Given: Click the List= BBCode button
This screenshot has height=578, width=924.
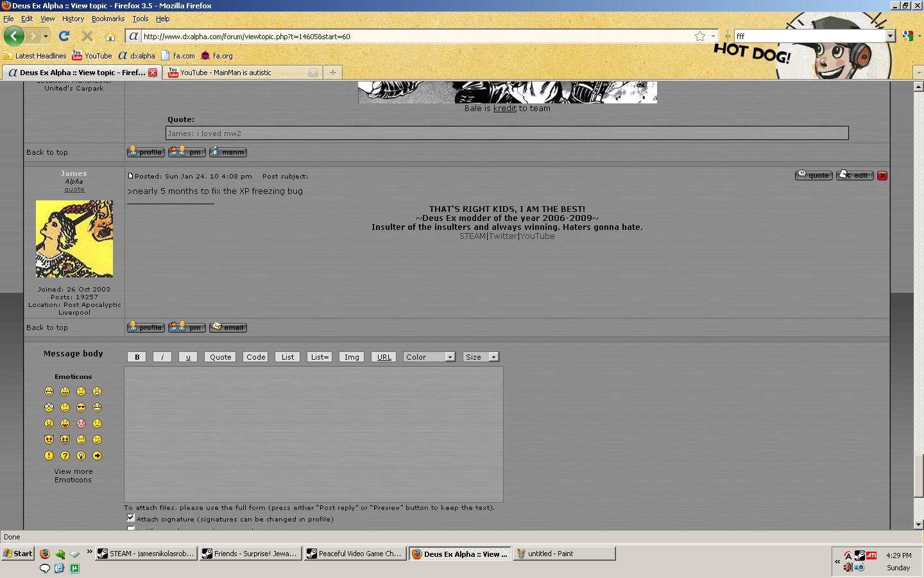Looking at the screenshot, I should pos(320,357).
